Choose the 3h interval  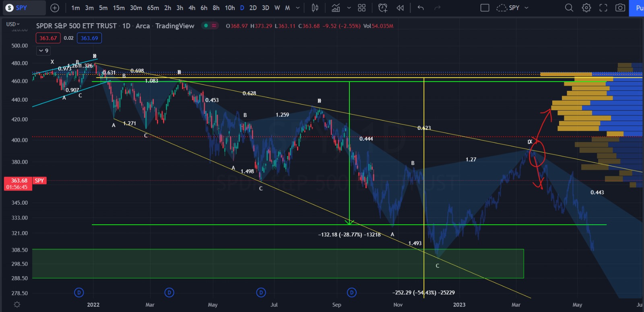point(180,8)
